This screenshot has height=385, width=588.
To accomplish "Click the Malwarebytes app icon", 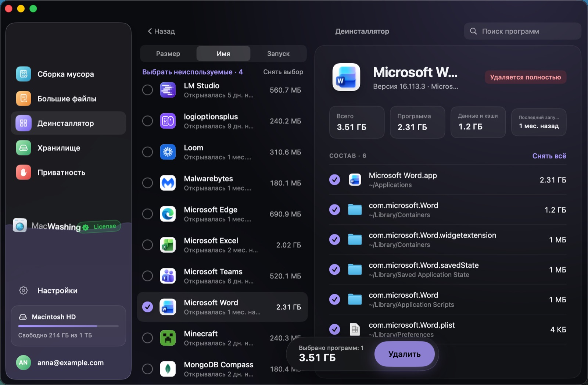I will click(168, 183).
